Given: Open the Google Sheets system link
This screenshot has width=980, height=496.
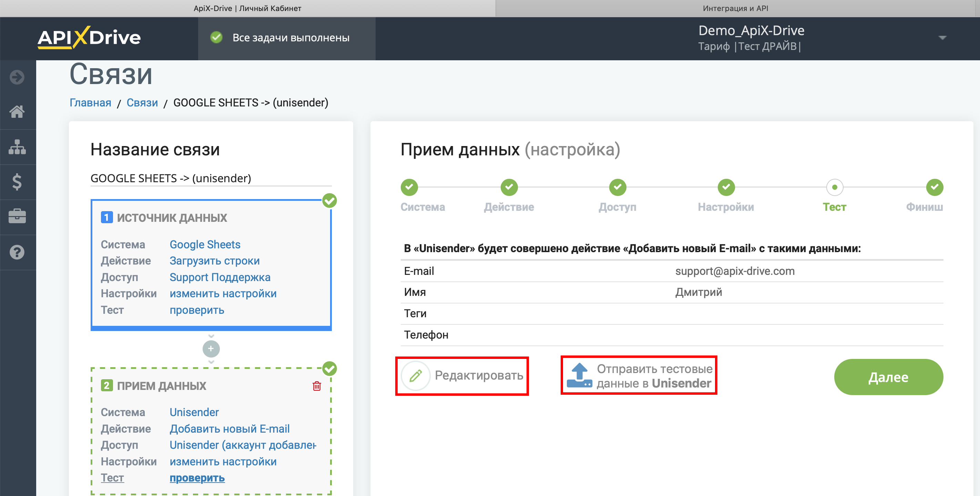Looking at the screenshot, I should point(205,244).
